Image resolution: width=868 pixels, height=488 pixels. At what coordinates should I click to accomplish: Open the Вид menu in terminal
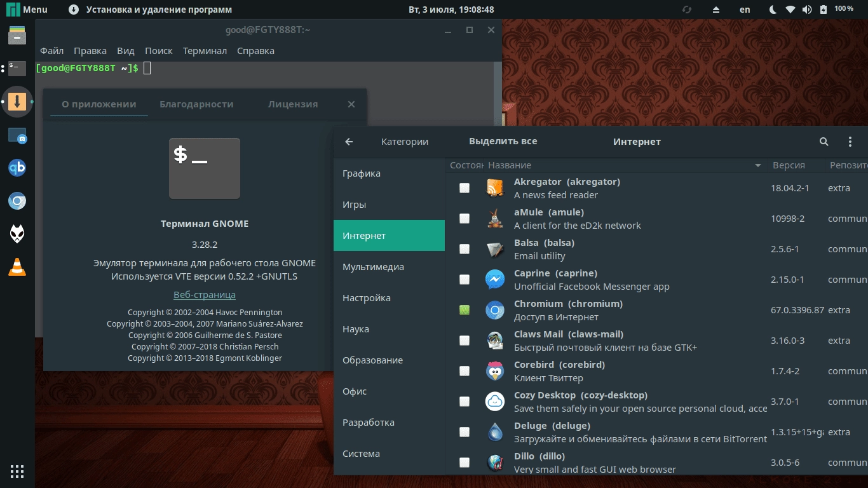click(x=126, y=51)
